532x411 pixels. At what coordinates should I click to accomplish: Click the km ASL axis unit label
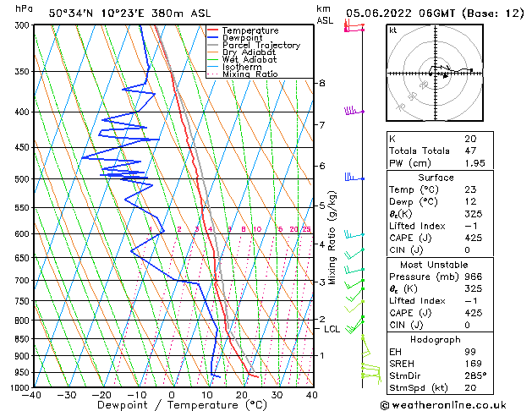pyautogui.click(x=325, y=14)
